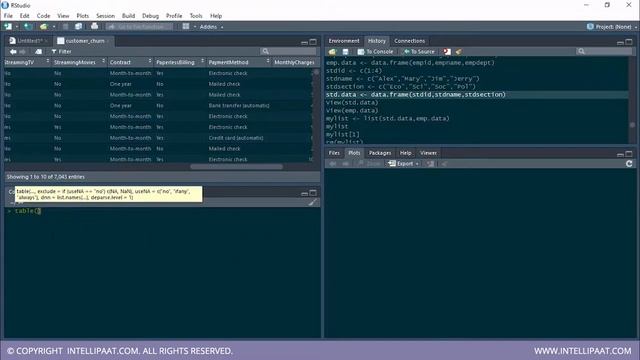The image size is (640, 360).
Task: Expand the recent files dropdown arrow
Action: point(54,27)
